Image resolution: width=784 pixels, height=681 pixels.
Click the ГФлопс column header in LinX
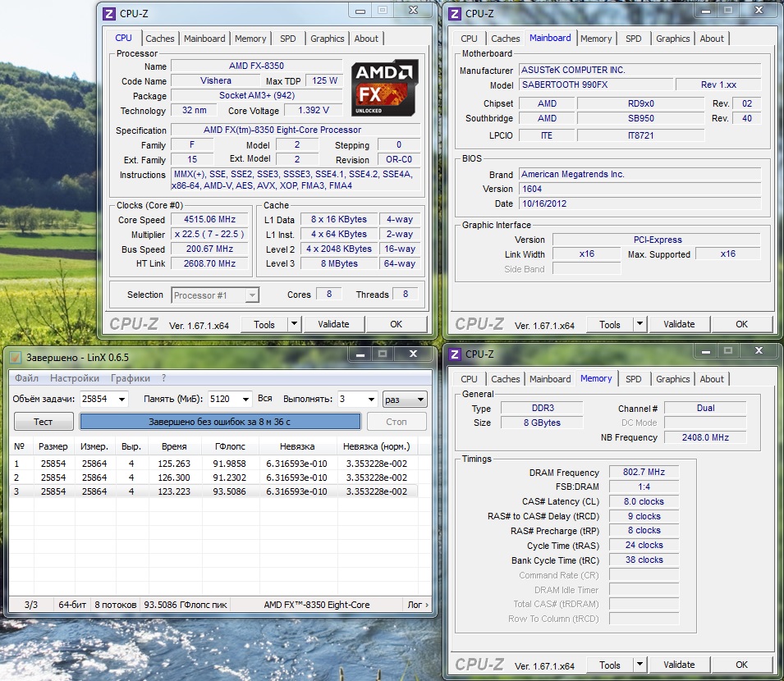coord(230,446)
